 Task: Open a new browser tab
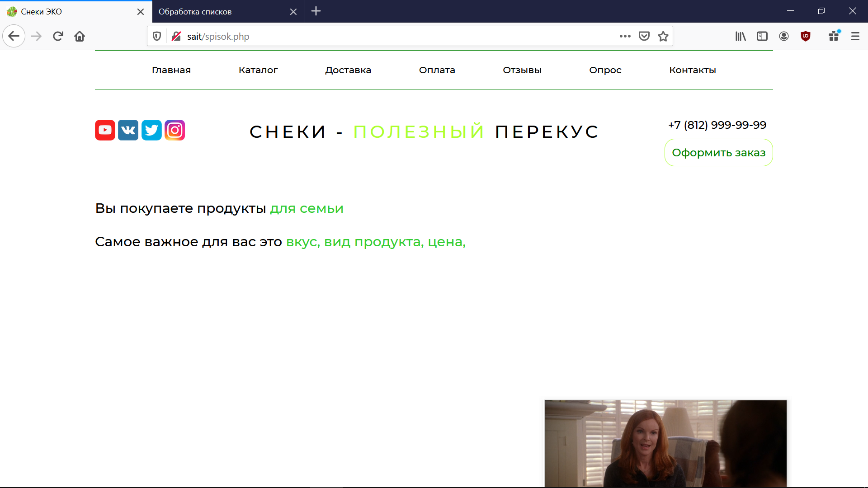[x=316, y=11]
